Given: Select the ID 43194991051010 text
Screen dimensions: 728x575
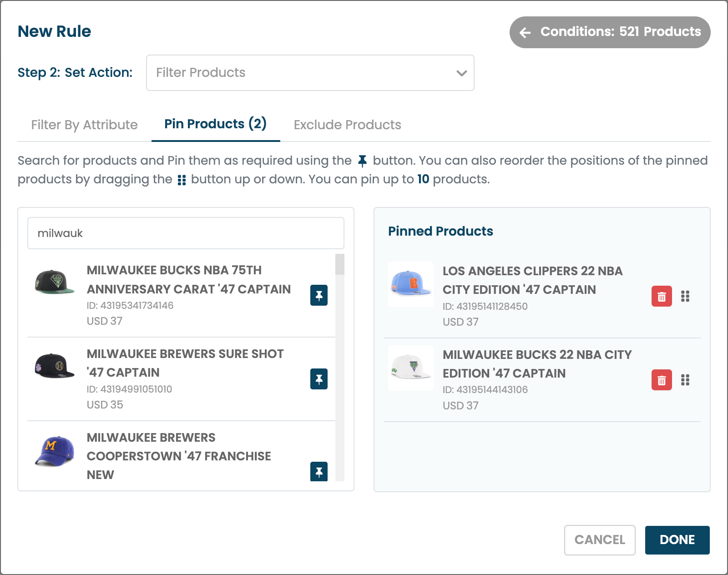Looking at the screenshot, I should point(130,389).
